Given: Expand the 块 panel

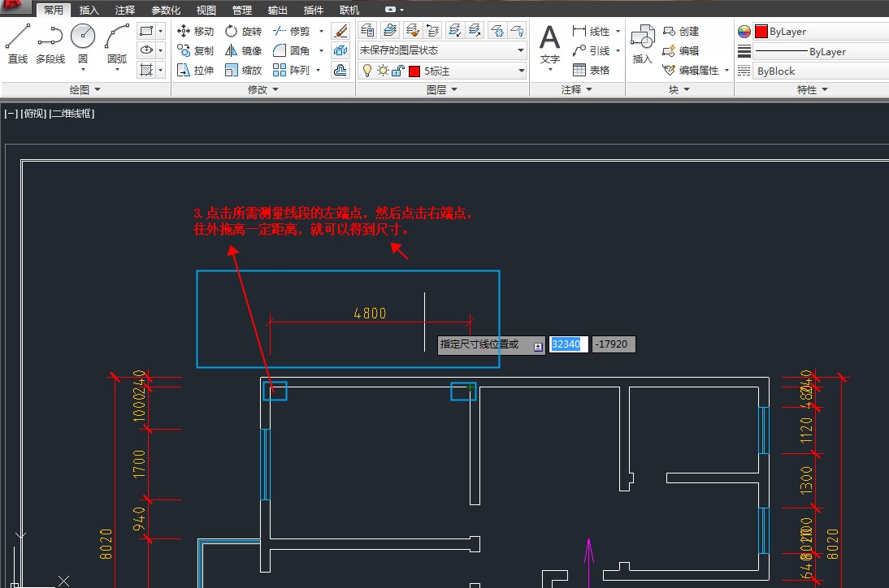Looking at the screenshot, I should [x=679, y=89].
